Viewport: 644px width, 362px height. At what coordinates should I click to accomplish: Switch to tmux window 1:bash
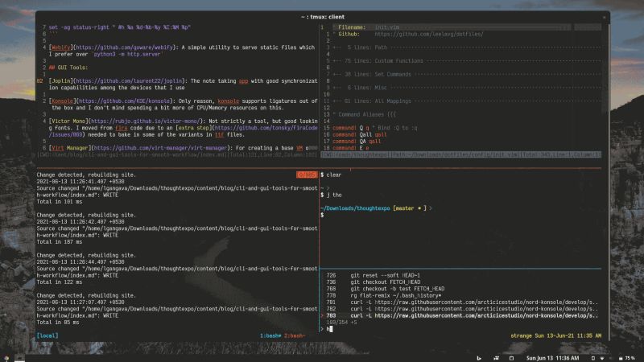coord(270,335)
